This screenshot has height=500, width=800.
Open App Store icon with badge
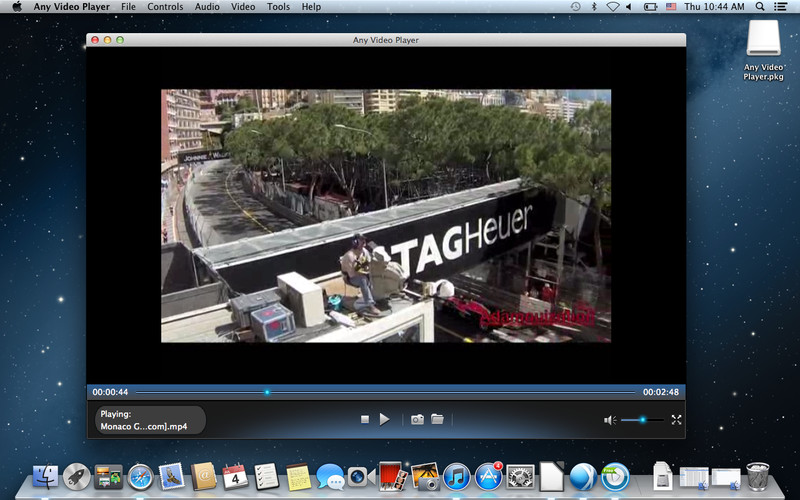pos(489,477)
